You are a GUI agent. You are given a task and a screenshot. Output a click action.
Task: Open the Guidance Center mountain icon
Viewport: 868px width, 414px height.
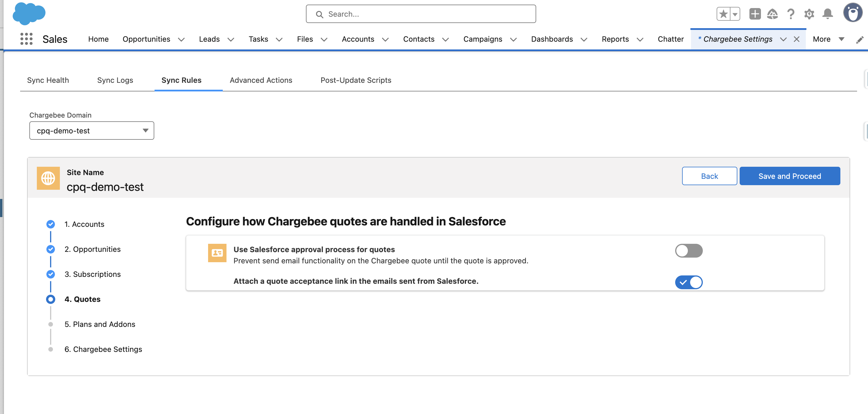point(773,14)
